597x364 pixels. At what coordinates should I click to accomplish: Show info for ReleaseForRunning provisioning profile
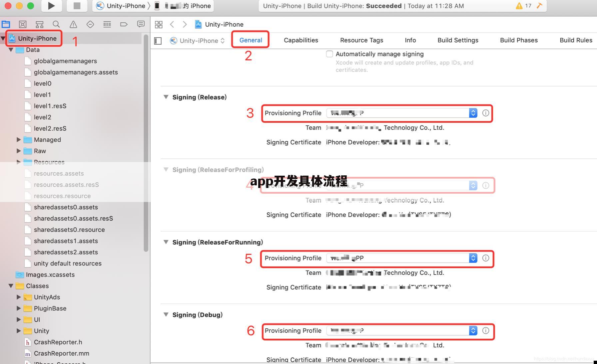coord(486,258)
